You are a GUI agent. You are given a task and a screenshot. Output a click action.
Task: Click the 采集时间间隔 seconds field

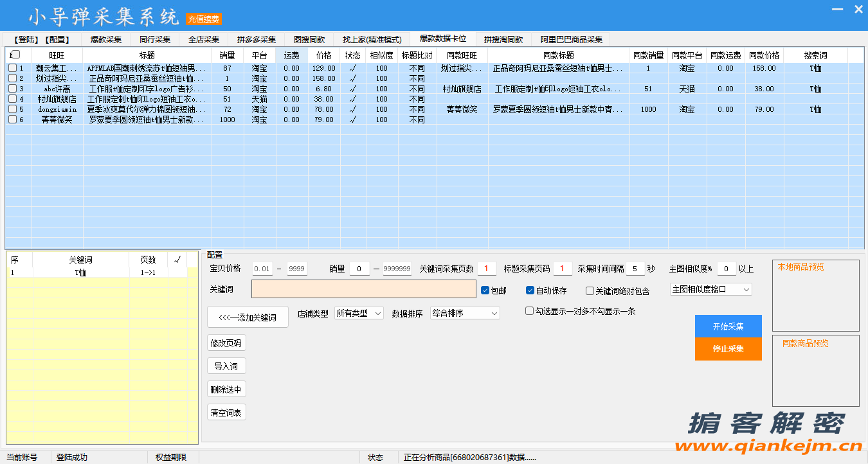click(x=635, y=269)
